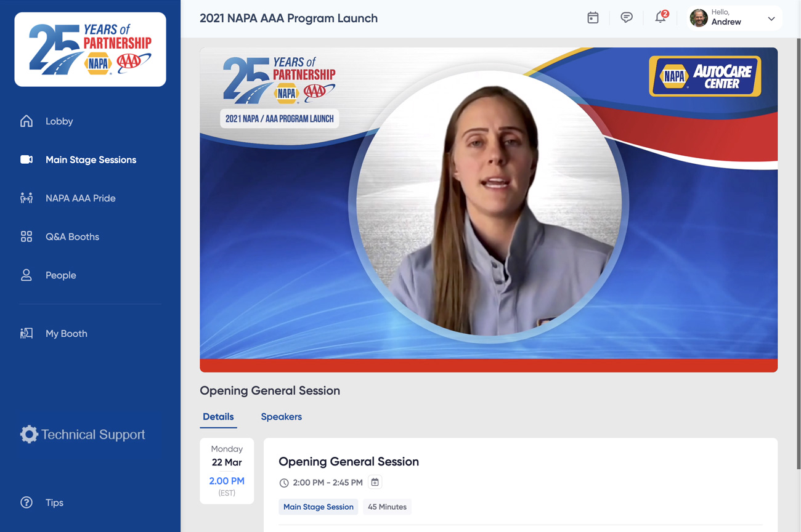Add session to calendar icon beside time

[x=375, y=482]
